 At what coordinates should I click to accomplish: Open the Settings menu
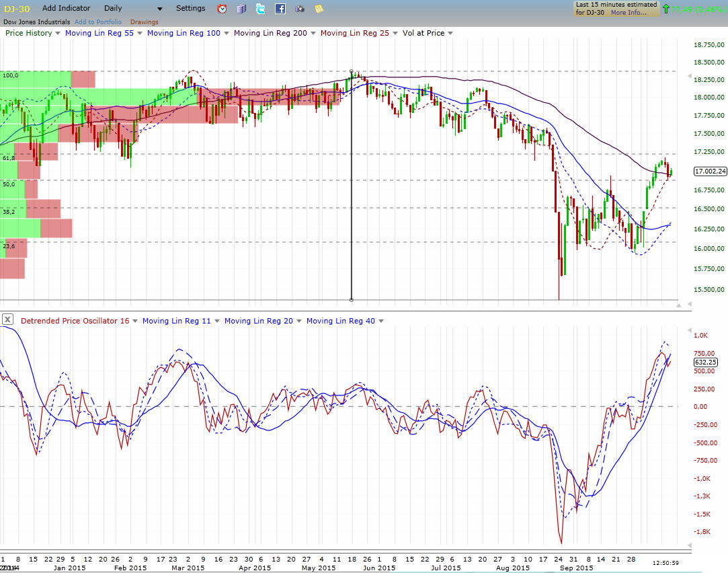(x=191, y=8)
